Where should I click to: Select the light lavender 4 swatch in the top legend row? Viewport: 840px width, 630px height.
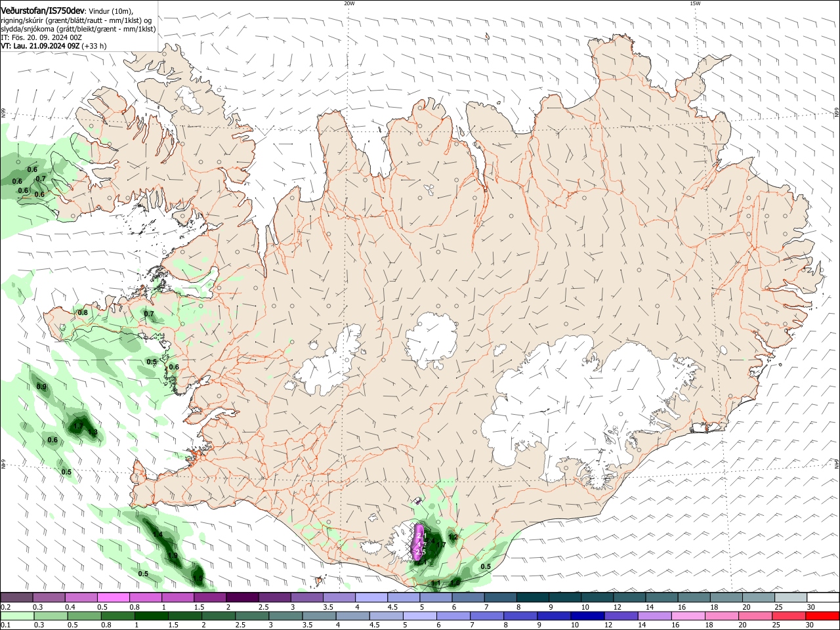[x=371, y=597]
